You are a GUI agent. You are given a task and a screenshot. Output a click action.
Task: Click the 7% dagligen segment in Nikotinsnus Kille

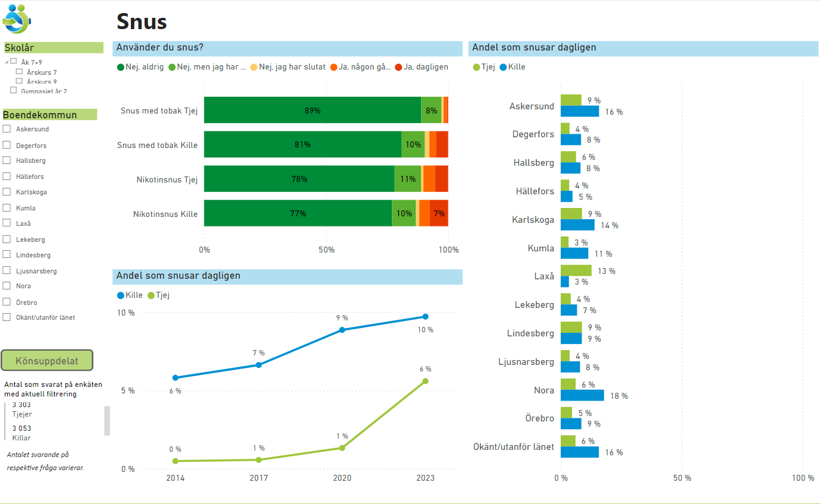tap(439, 213)
